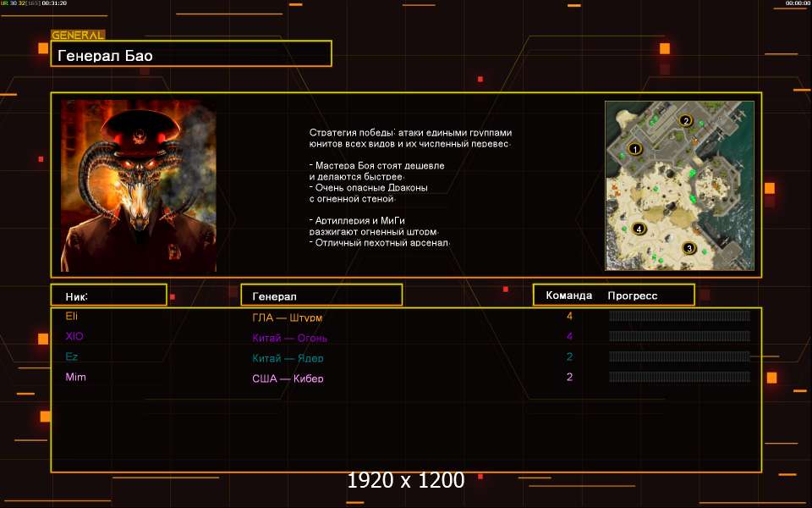Select player XIO in the list
The height and width of the screenshot is (508, 812).
point(74,336)
